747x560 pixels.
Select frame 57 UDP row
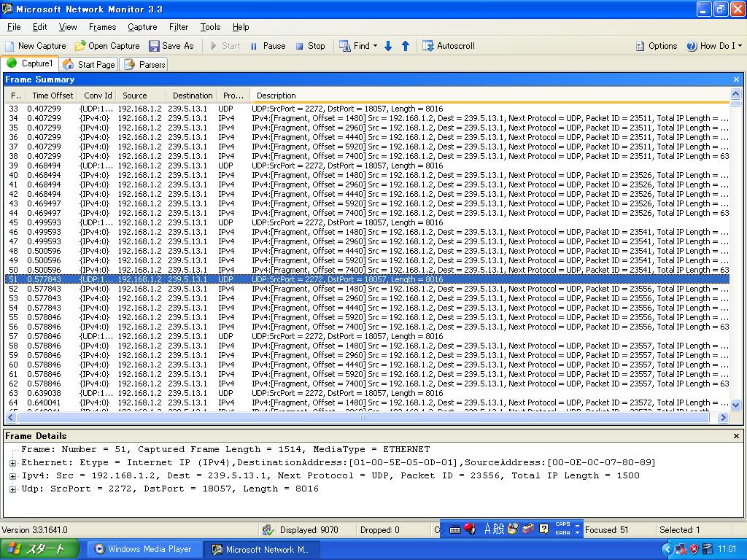(367, 336)
